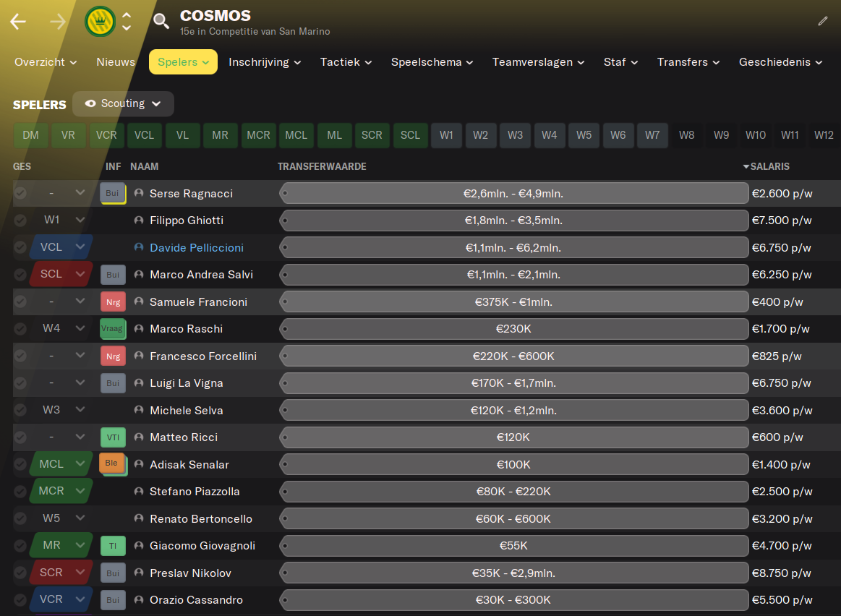Click the Bui badge for Orazio Cassandro
Viewport: 841px width, 616px height.
tap(114, 600)
